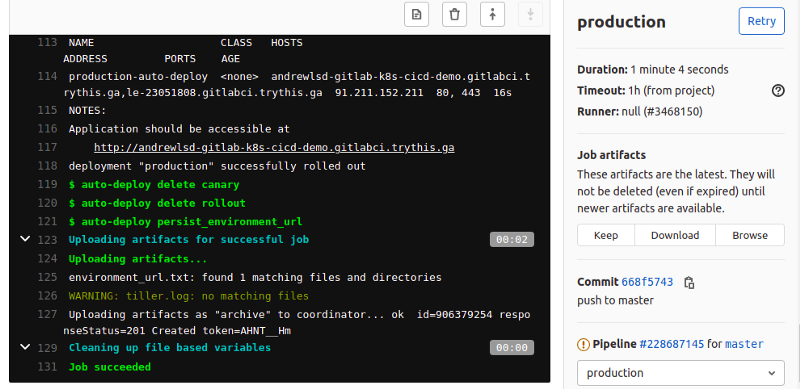The height and width of the screenshot is (389, 800).
Task: Select log line number 131
Action: tap(47, 367)
